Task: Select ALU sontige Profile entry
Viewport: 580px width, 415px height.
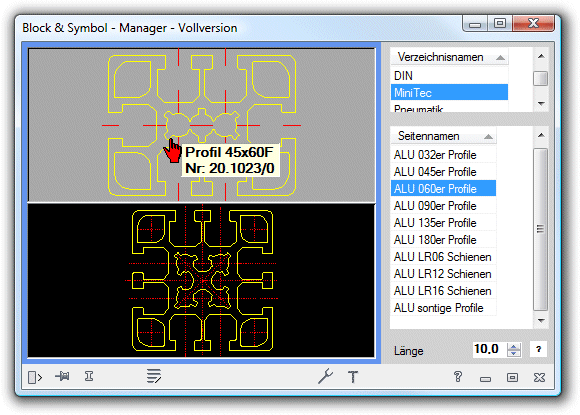Action: click(443, 308)
